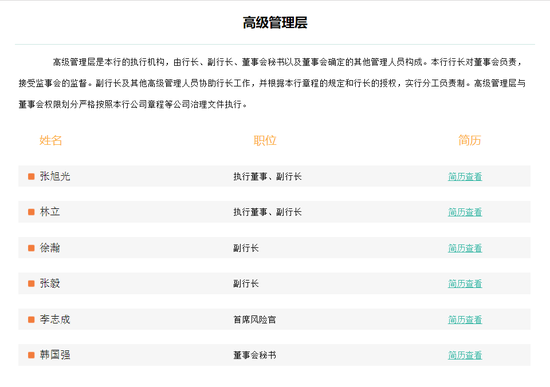Select the name 韩国强
The height and width of the screenshot is (387, 550).
coord(55,355)
